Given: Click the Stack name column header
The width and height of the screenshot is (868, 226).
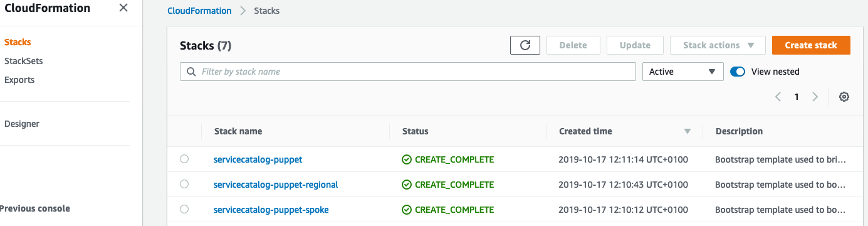Looking at the screenshot, I should coord(238,131).
